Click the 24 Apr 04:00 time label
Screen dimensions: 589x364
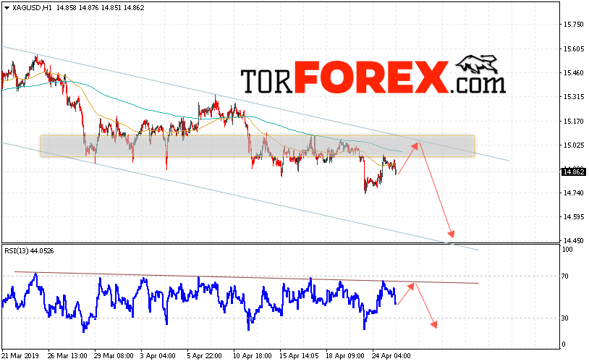(391, 356)
